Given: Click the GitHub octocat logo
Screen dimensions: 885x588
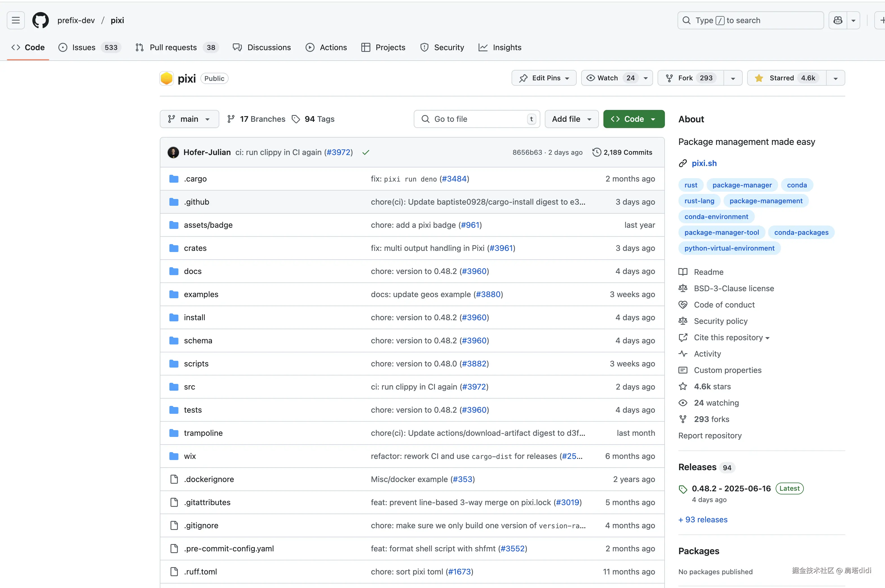Looking at the screenshot, I should [41, 20].
